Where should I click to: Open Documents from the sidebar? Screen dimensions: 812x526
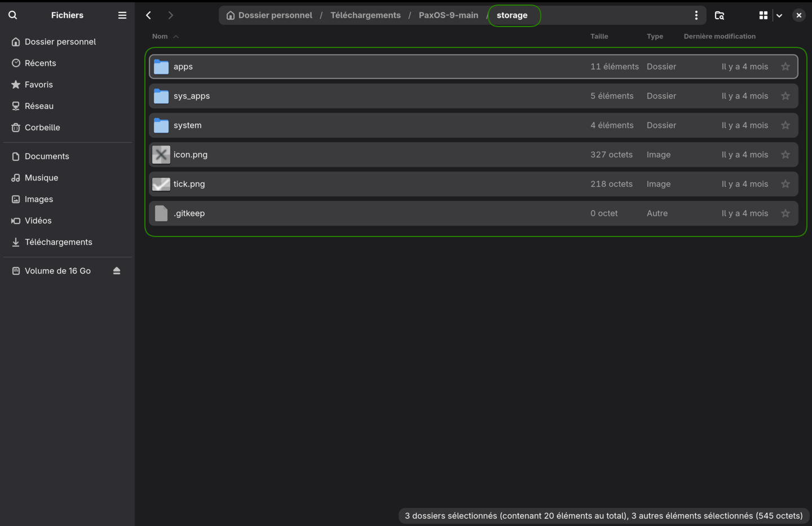(46, 156)
